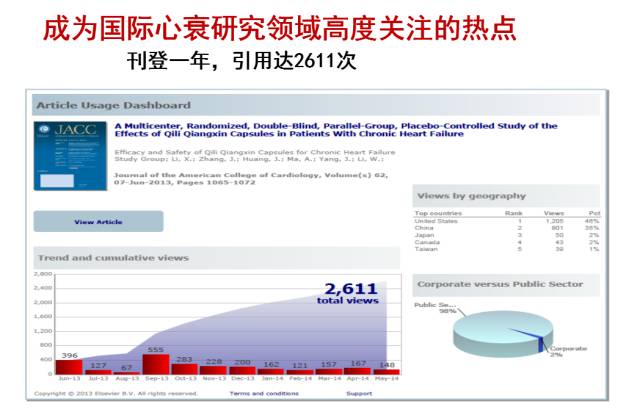Click the Taiwan row in geography table

pos(505,248)
